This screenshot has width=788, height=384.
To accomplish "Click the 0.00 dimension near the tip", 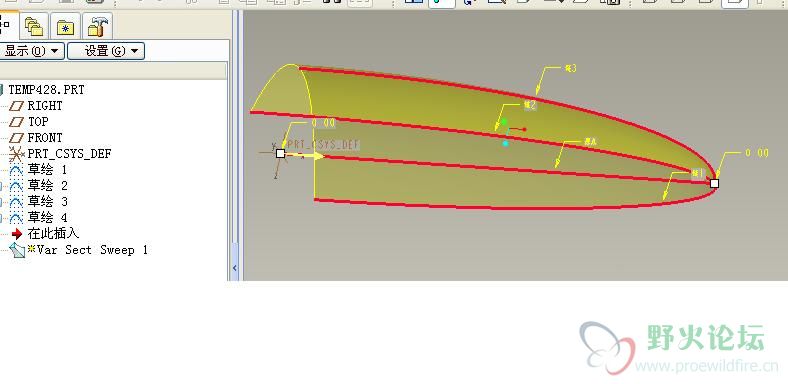I will 757,153.
